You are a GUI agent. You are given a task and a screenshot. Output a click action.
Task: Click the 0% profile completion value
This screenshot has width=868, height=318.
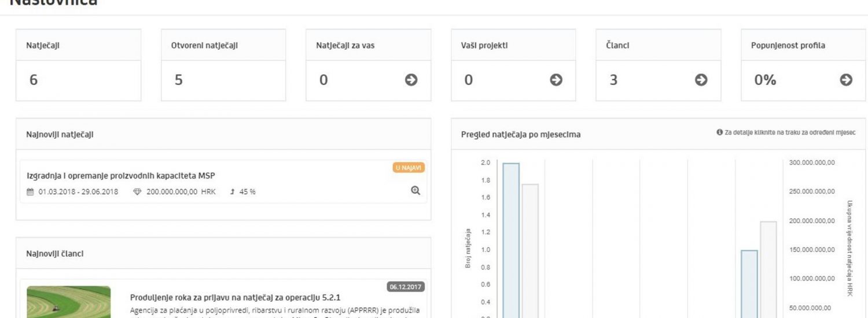tap(765, 80)
